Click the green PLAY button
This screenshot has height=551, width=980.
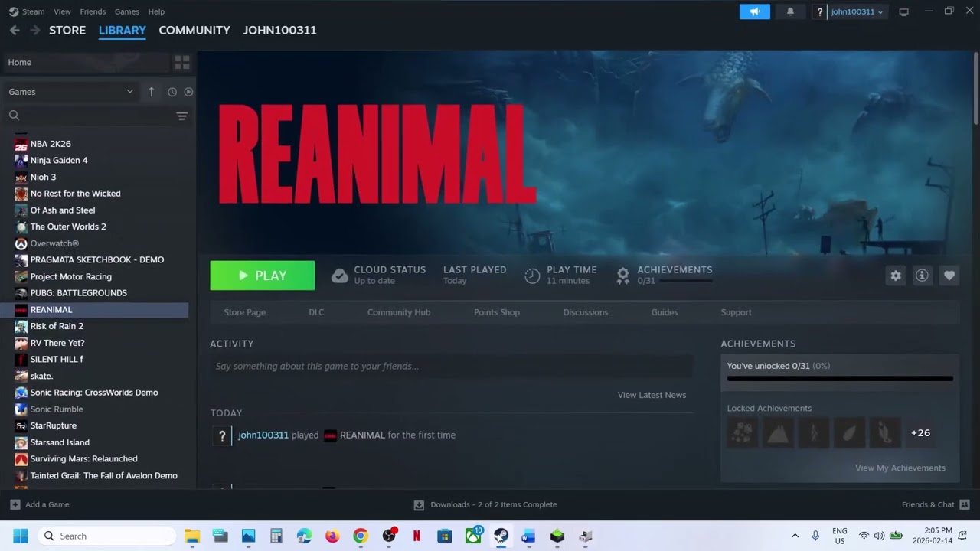(x=263, y=275)
